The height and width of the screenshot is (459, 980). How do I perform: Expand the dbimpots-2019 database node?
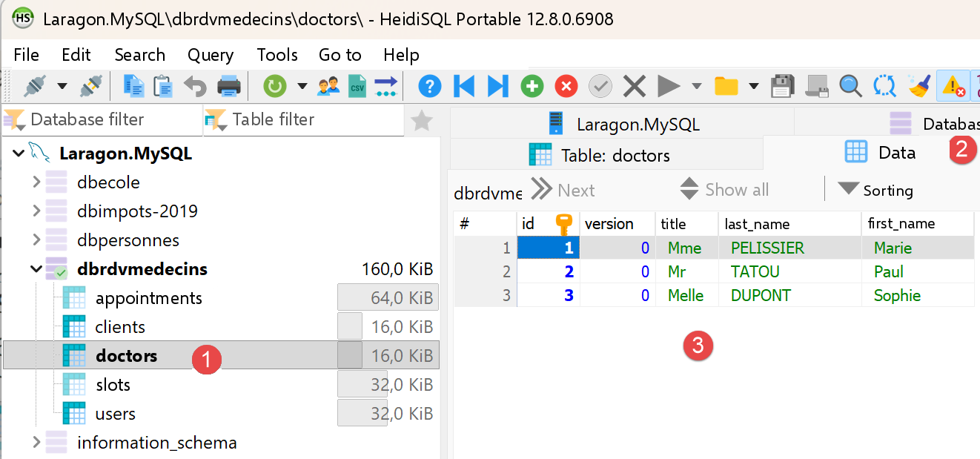[36, 211]
